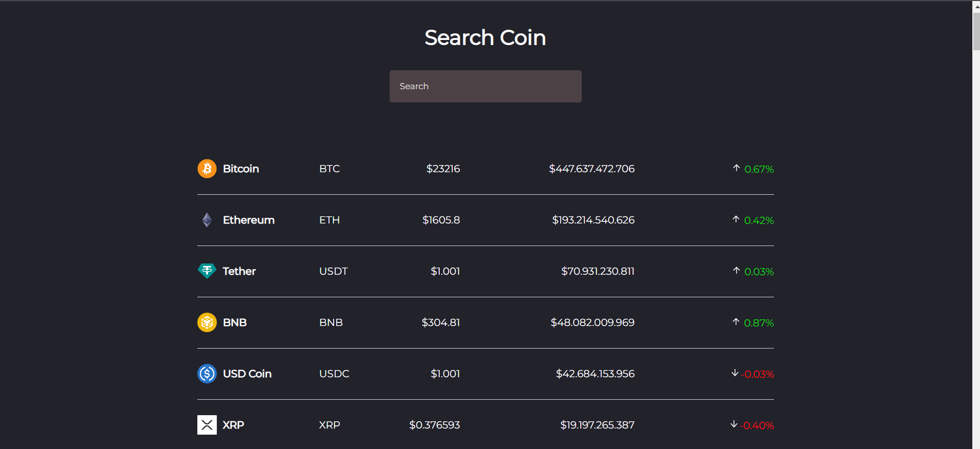Select the XRP logo icon
This screenshot has height=449, width=980.
point(207,424)
